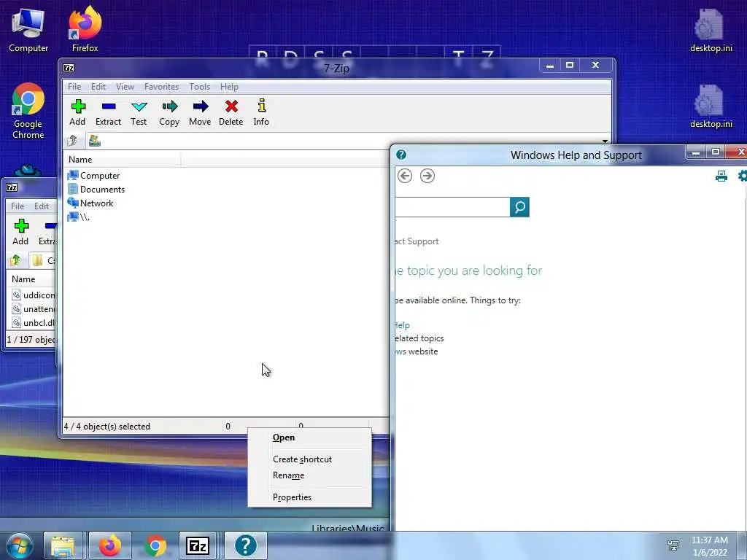This screenshot has width=747, height=560.
Task: Click the Help link under Things to try
Action: pos(403,325)
